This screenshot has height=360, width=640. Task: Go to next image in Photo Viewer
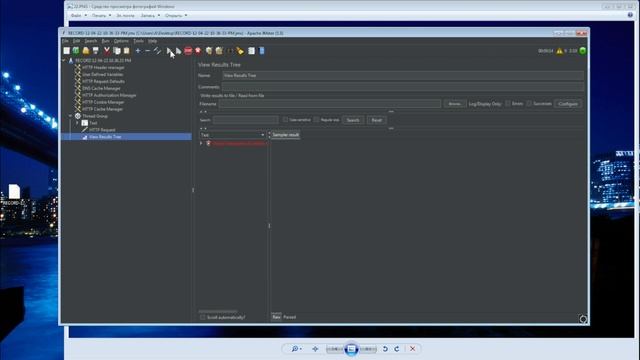coord(368,349)
